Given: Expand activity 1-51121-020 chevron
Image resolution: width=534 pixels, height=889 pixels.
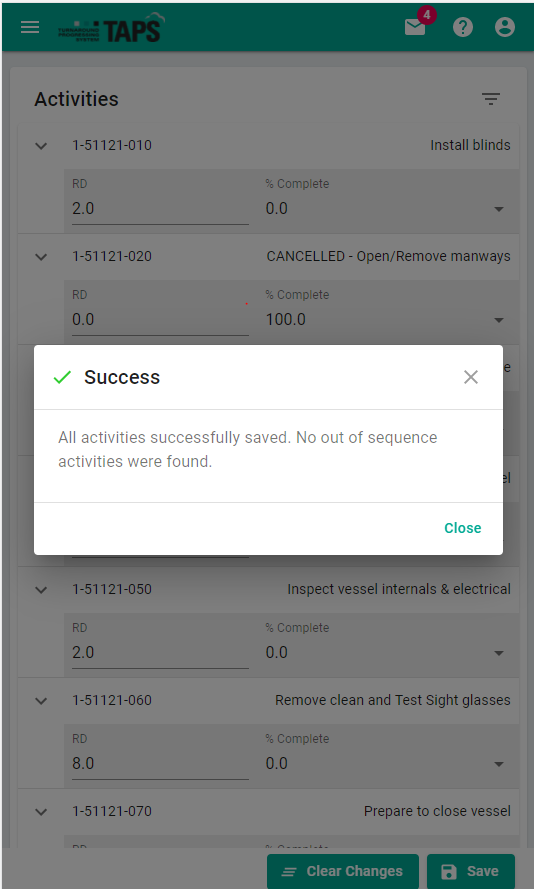Looking at the screenshot, I should pos(41,257).
